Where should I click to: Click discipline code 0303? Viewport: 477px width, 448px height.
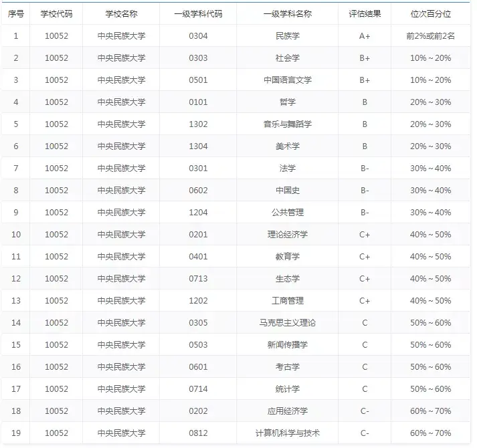pyautogui.click(x=198, y=58)
